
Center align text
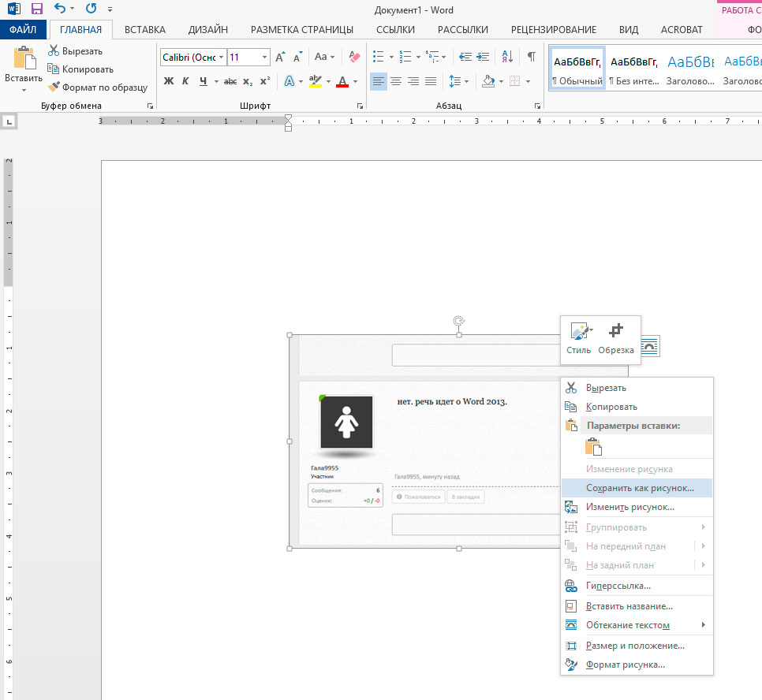pos(396,81)
